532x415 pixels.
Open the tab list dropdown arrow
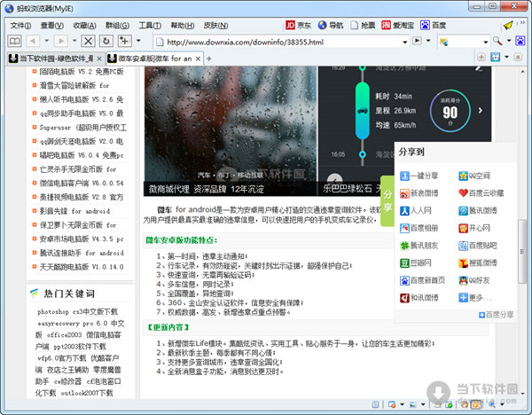tap(506, 57)
